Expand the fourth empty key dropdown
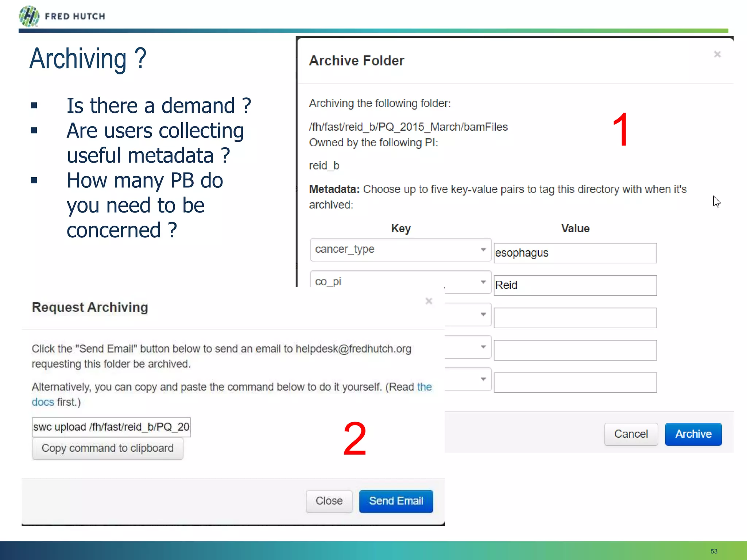Image resolution: width=747 pixels, height=560 pixels. [x=468, y=347]
